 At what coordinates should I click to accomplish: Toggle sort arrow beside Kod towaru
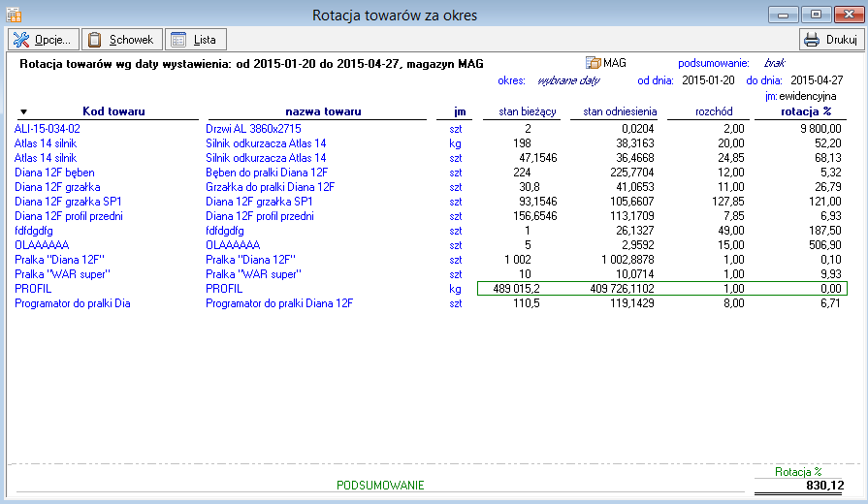(24, 112)
